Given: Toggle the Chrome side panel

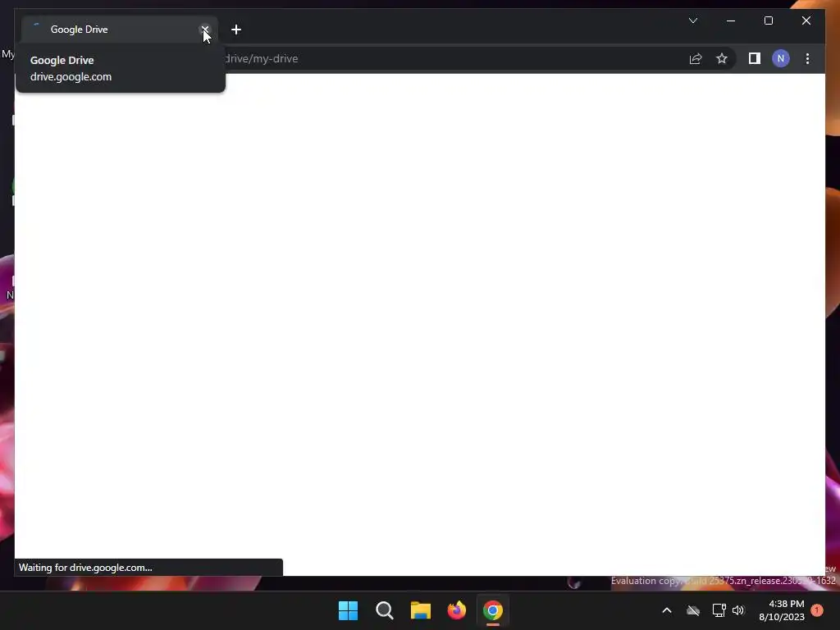Looking at the screenshot, I should 755,58.
